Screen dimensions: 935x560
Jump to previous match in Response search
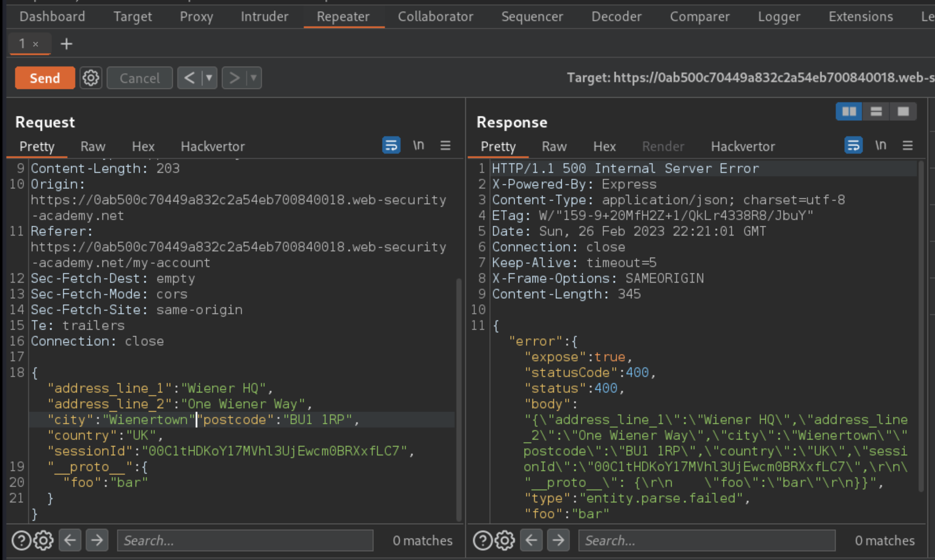(x=531, y=540)
